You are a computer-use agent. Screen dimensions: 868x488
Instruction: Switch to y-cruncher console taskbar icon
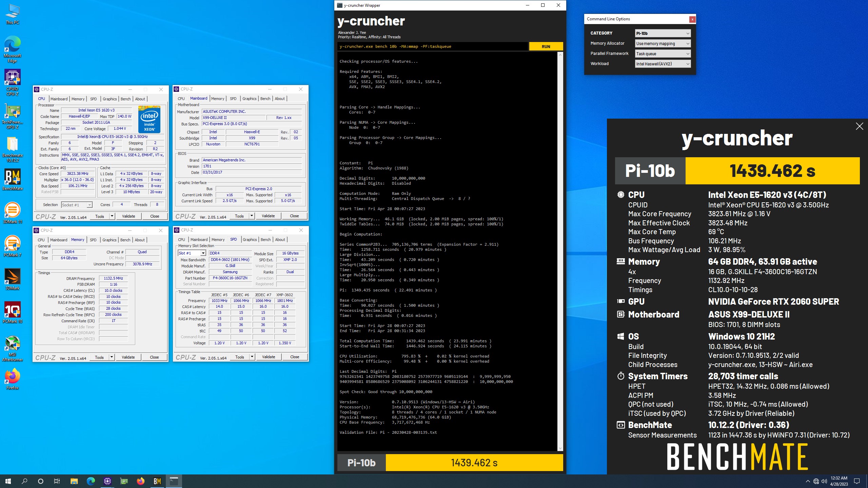(174, 481)
